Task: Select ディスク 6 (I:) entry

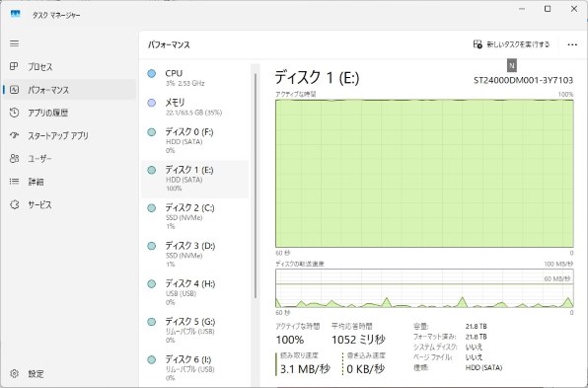Action: pos(194,368)
